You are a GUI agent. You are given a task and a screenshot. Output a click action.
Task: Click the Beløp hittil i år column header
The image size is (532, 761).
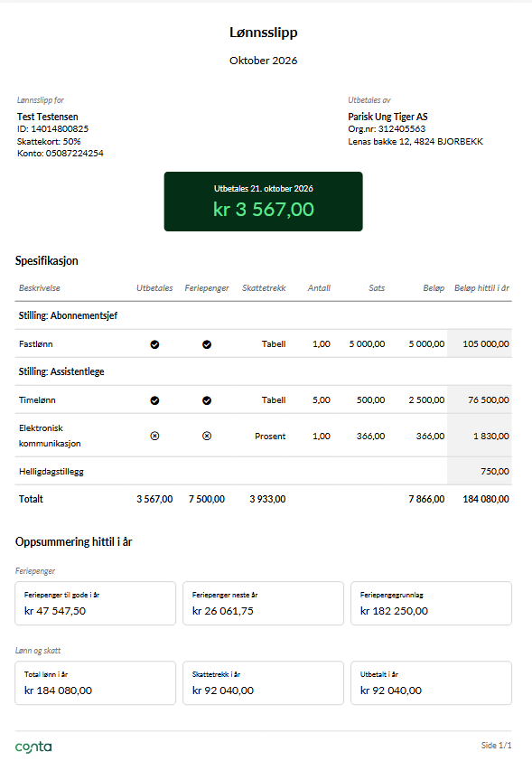click(481, 287)
